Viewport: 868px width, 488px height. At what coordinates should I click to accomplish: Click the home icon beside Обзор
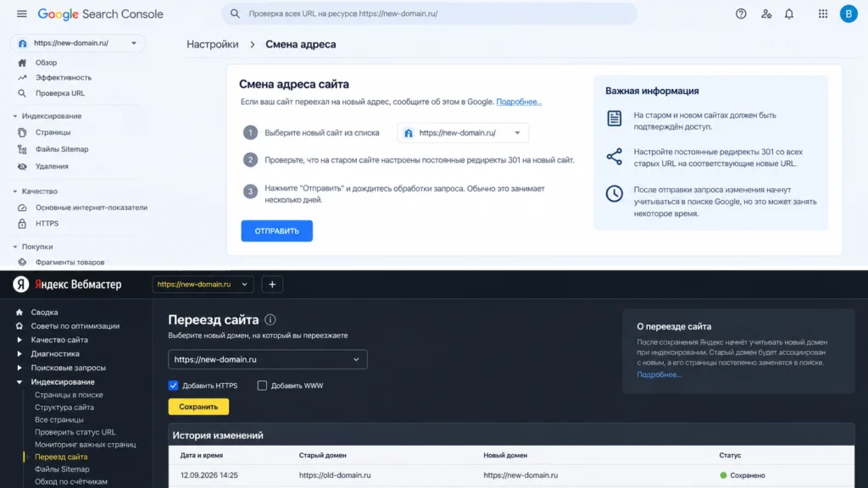coord(22,63)
